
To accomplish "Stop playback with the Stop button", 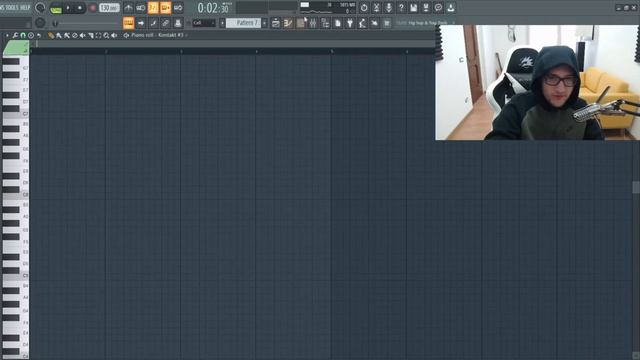I will [80, 8].
